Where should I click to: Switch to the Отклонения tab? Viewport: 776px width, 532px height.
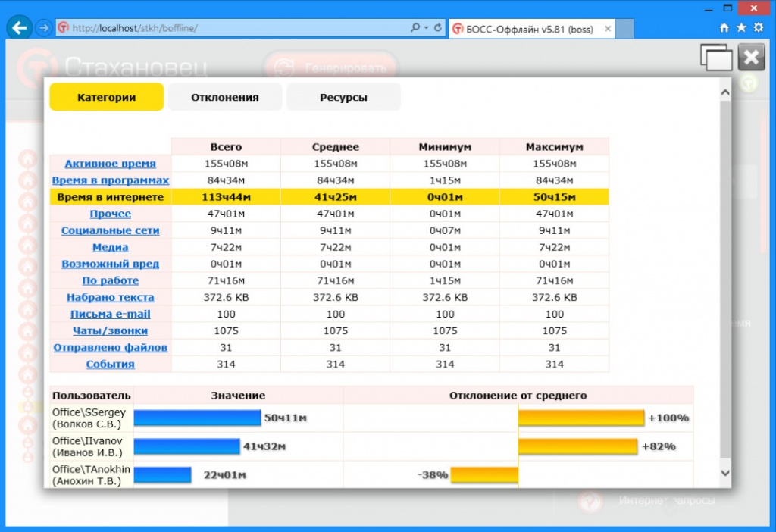coord(225,97)
